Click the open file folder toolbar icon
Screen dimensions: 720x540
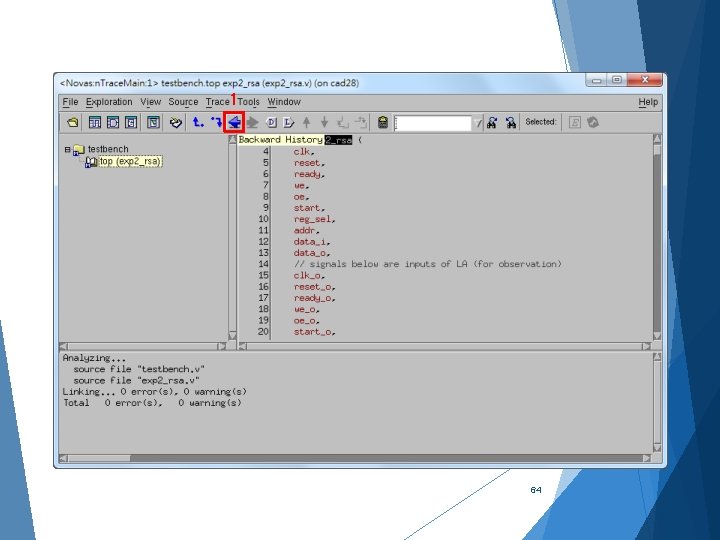coord(73,123)
